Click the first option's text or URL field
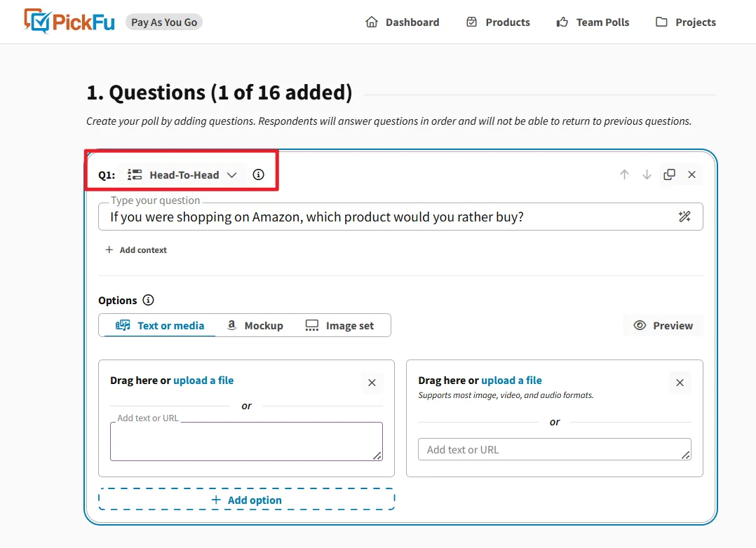756x548 pixels. click(x=246, y=442)
